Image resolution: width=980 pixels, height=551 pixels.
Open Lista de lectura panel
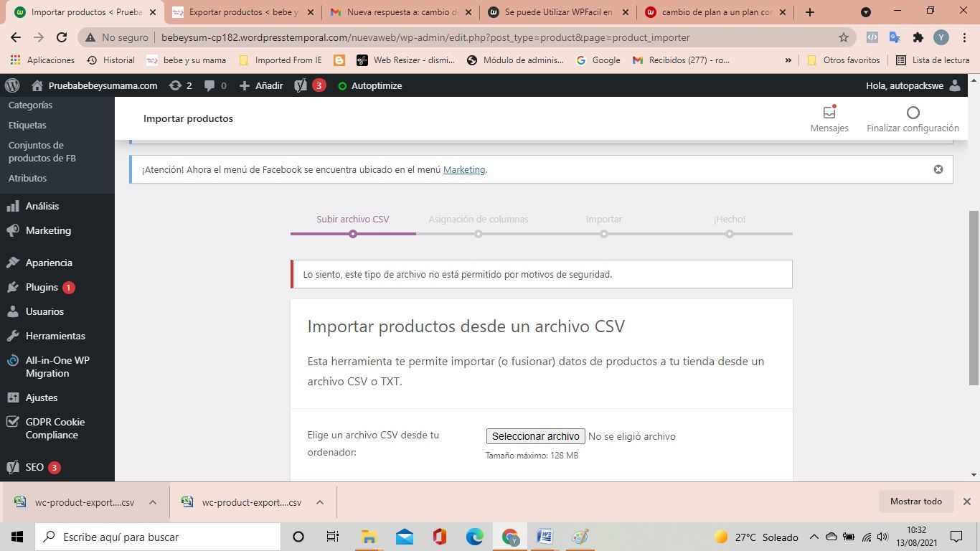click(933, 60)
